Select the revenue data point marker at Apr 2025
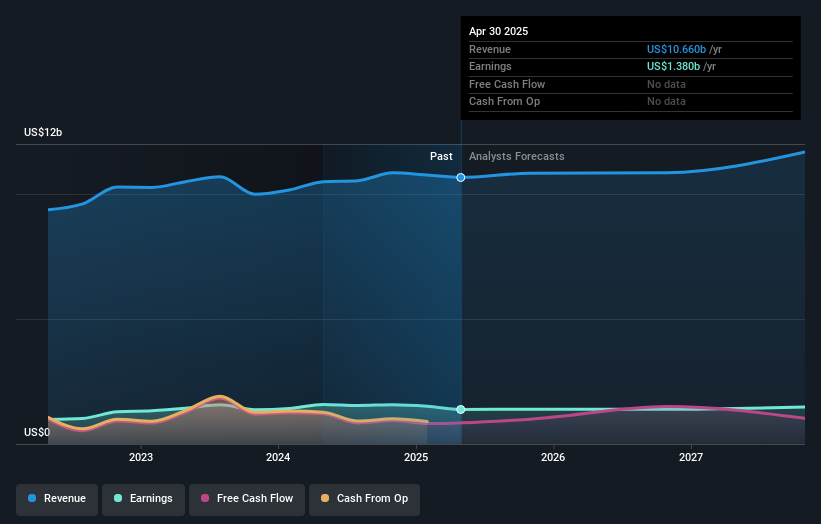Image resolution: width=821 pixels, height=524 pixels. (x=461, y=177)
